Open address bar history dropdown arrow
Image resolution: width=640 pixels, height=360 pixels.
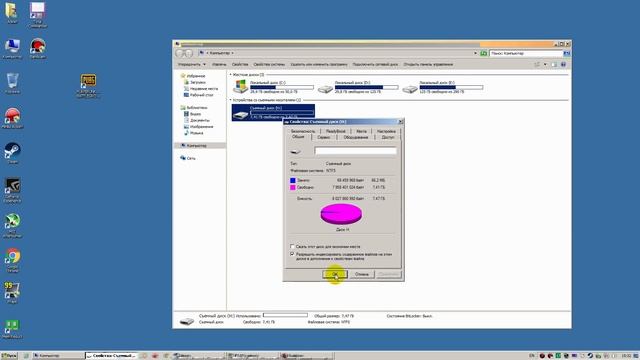[476, 53]
